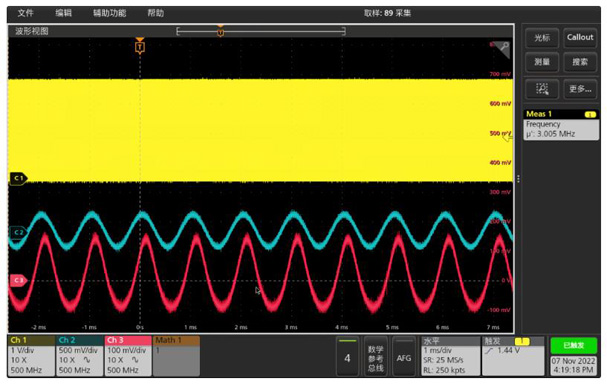The height and width of the screenshot is (384, 607).
Task: Click the overview bar trigger marker
Action: click(x=220, y=31)
